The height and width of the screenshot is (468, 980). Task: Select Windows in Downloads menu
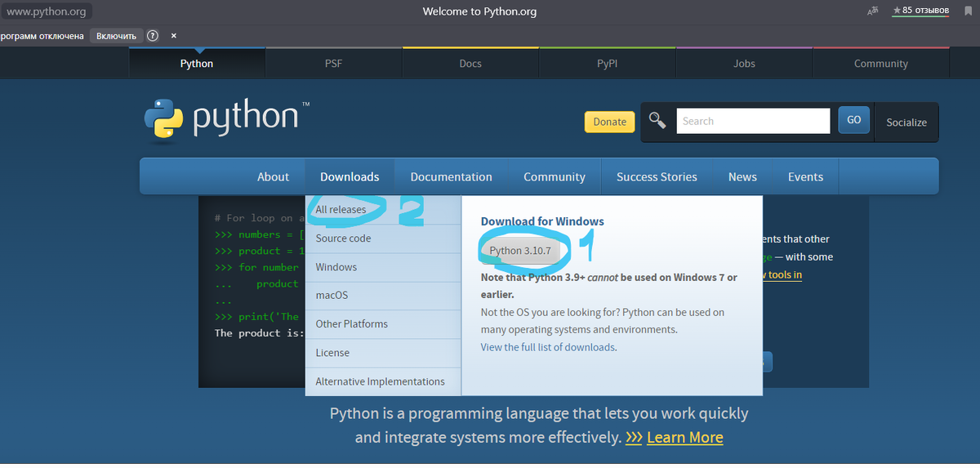383,267
